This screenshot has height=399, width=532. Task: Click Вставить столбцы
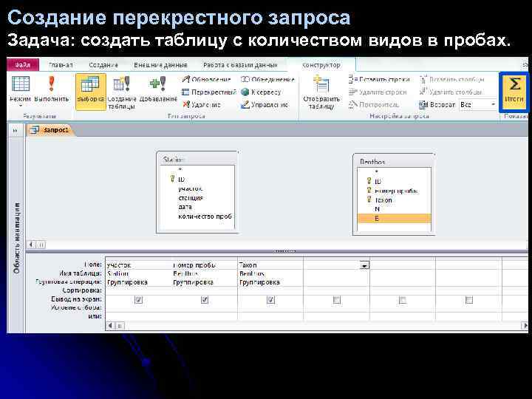pyautogui.click(x=452, y=79)
